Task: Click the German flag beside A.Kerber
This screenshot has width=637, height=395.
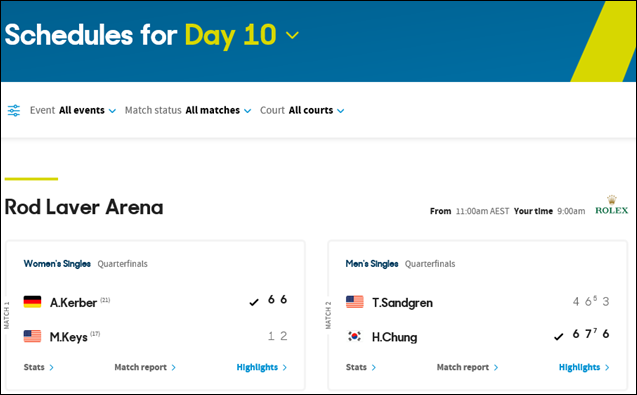Action: [32, 302]
